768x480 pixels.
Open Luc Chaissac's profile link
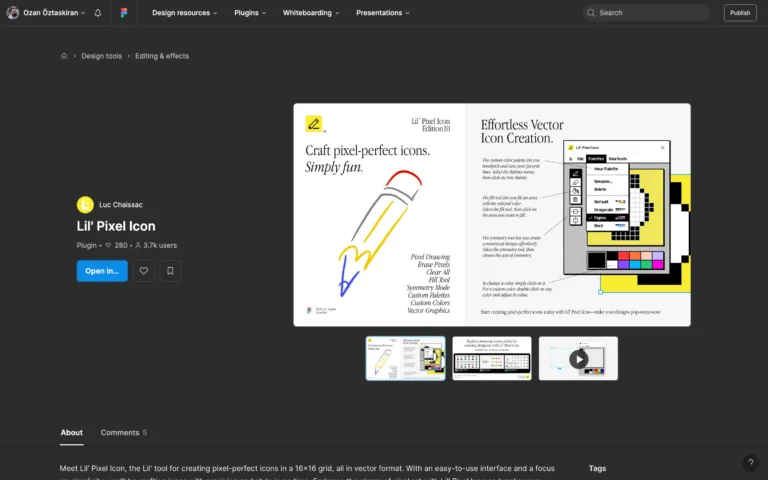[x=120, y=205]
